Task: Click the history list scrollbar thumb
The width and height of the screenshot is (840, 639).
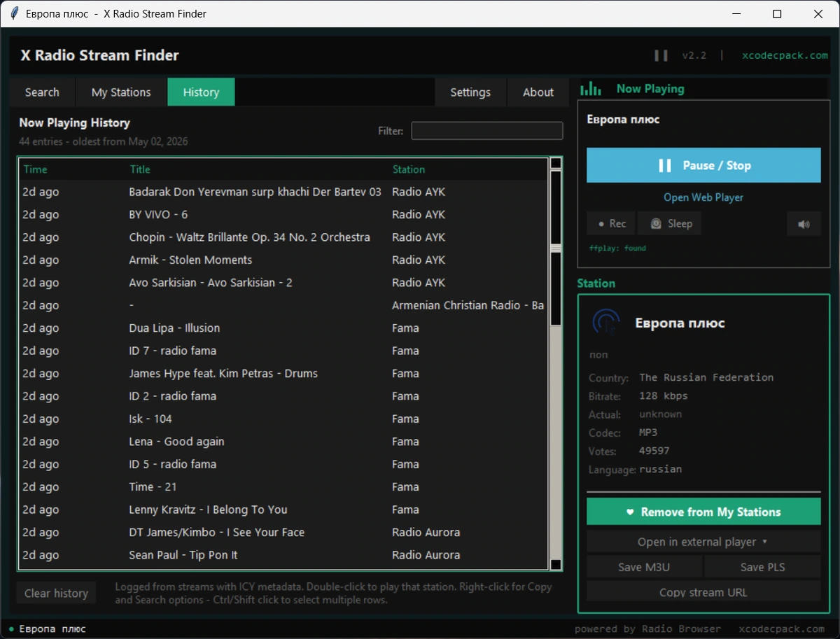Action: [556, 248]
